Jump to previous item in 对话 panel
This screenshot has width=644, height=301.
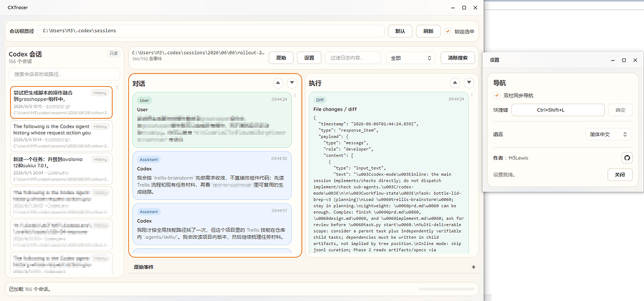click(x=278, y=84)
